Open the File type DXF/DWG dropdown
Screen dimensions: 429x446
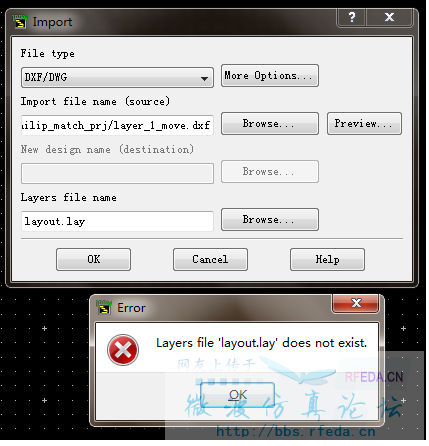[118, 78]
